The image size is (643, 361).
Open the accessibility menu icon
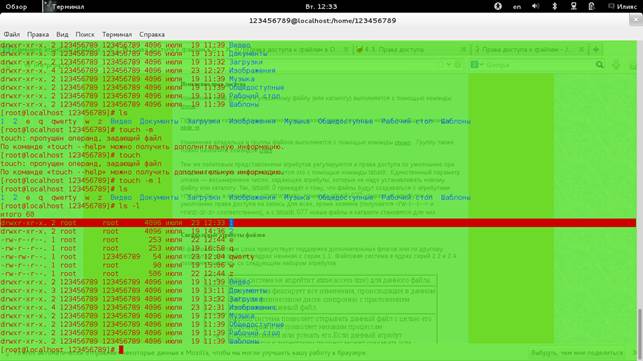coord(498,6)
